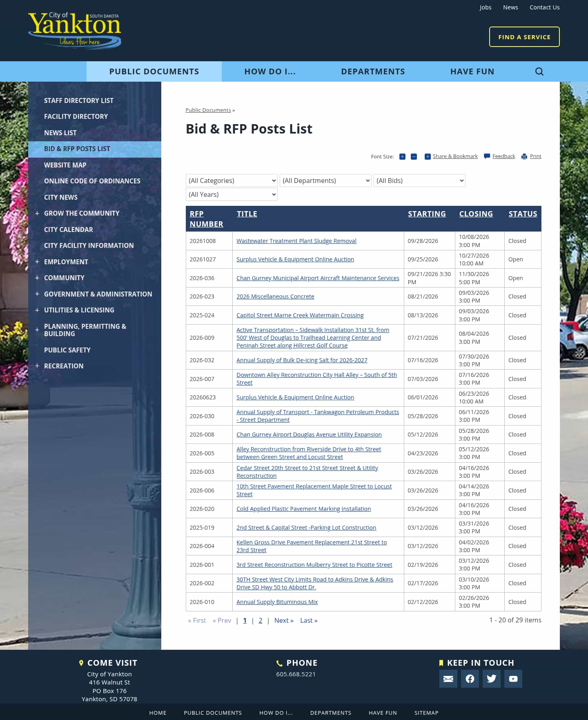The image size is (588, 720).
Task: Expand Utilities & Licensing section
Action: [37, 310]
